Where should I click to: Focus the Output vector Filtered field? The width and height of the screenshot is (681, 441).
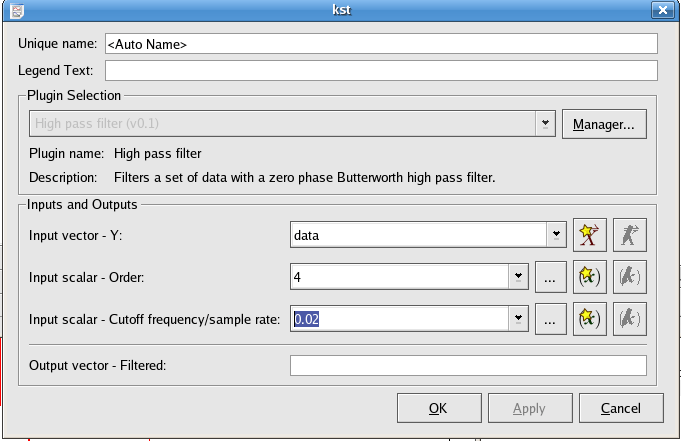coord(468,365)
